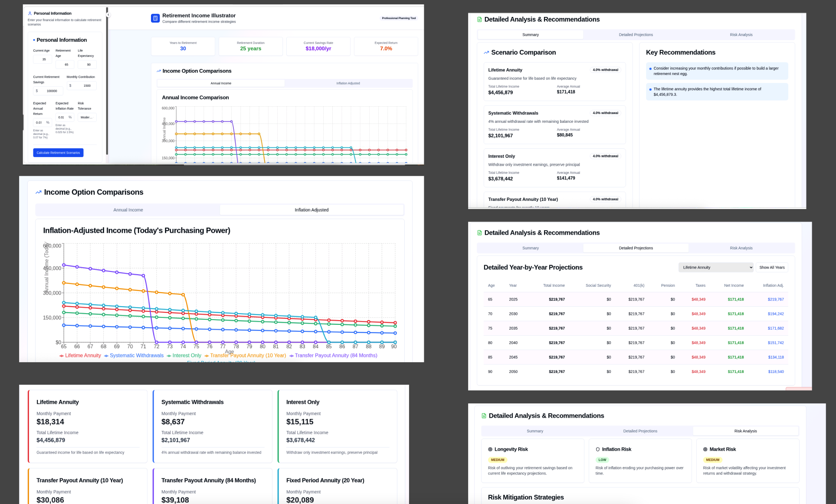This screenshot has height=504, width=836.
Task: Switch to the Inflation Adjusted tab in top chart
Action: (348, 83)
